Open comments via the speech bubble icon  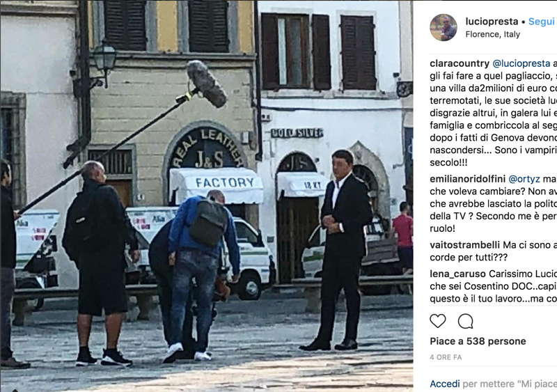point(465,321)
